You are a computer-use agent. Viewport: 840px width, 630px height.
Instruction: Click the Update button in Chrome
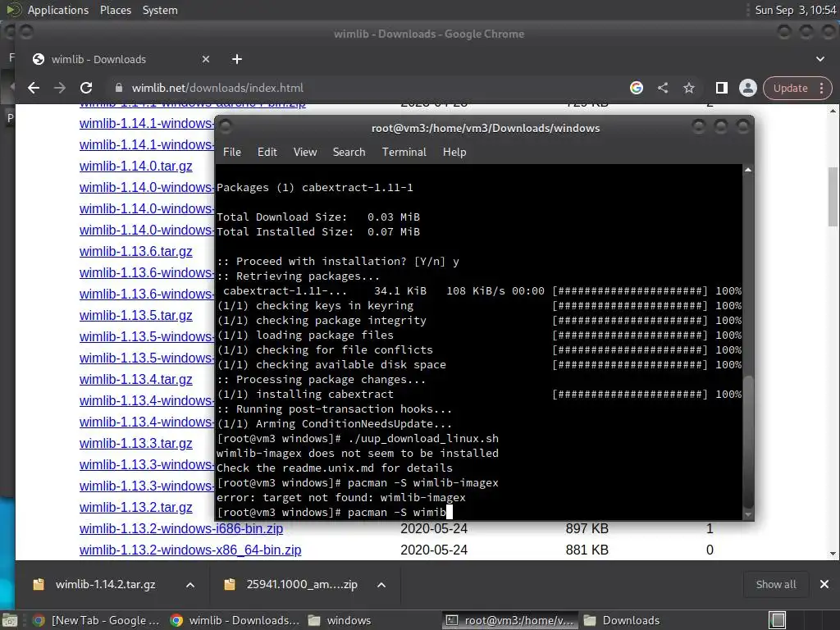point(790,88)
